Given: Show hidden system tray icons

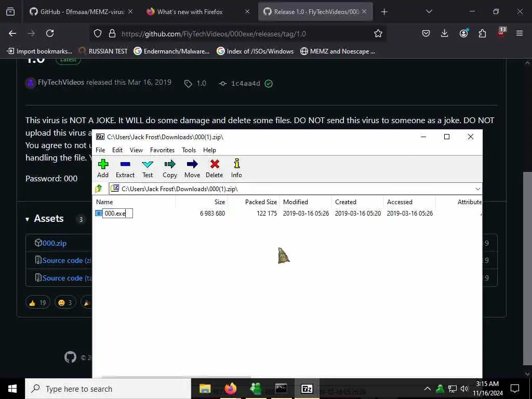Looking at the screenshot, I should (x=428, y=389).
